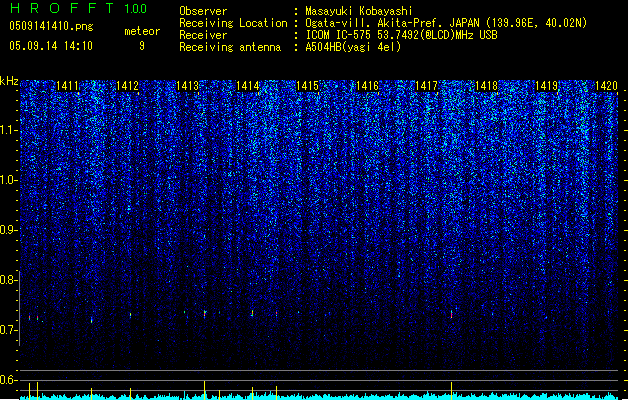Click the yellow detection spike below the 1417 echo
This screenshot has height=400, width=629.
tap(451, 390)
